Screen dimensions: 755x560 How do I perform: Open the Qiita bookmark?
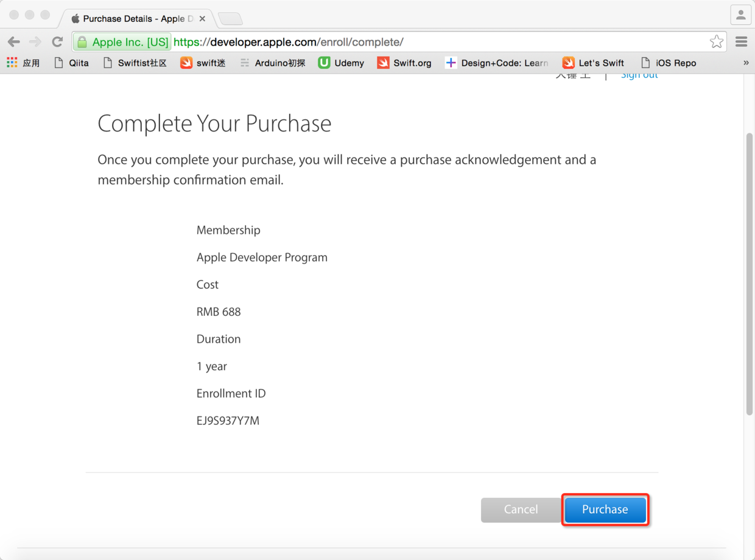click(71, 63)
